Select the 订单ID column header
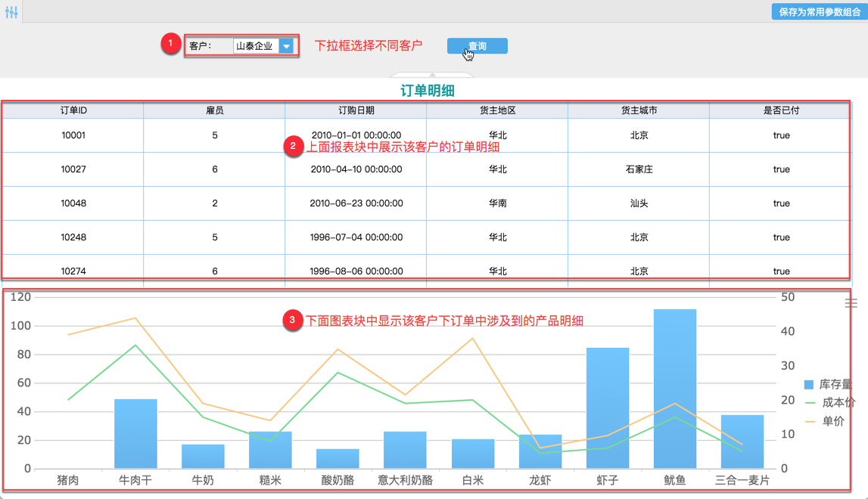Viewport: 868px width, 499px height. 73,110
